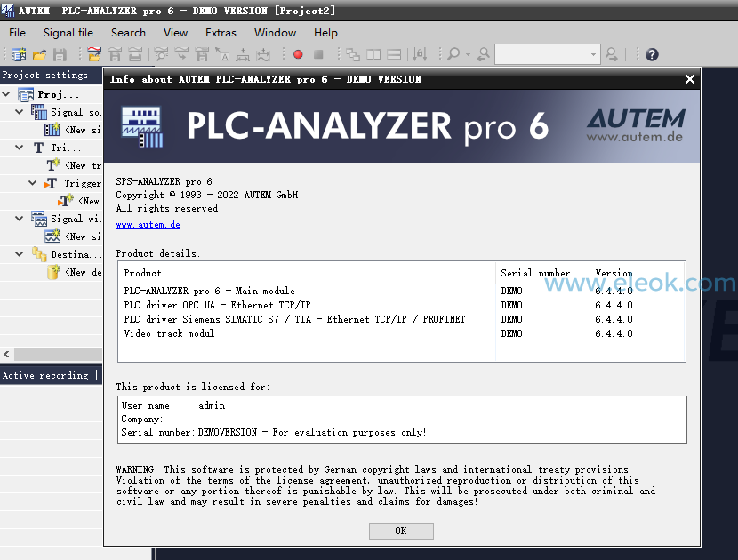This screenshot has height=560, width=738.
Task: Collapse the Proj... root tree node
Action: [x=6, y=94]
